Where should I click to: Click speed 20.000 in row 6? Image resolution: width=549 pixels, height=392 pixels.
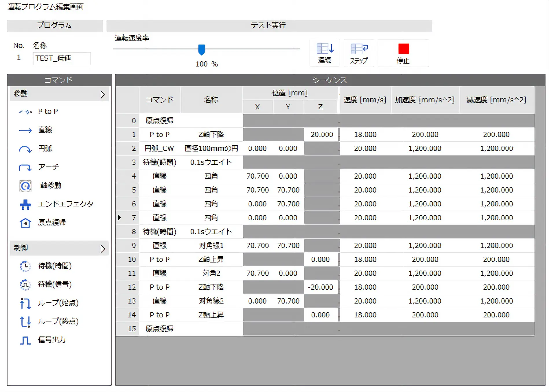365,204
